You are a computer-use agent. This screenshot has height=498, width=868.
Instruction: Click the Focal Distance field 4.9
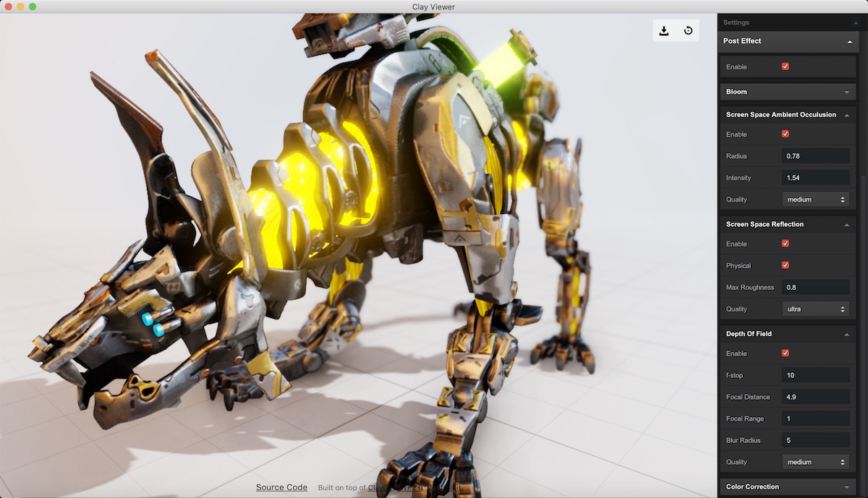click(x=815, y=397)
